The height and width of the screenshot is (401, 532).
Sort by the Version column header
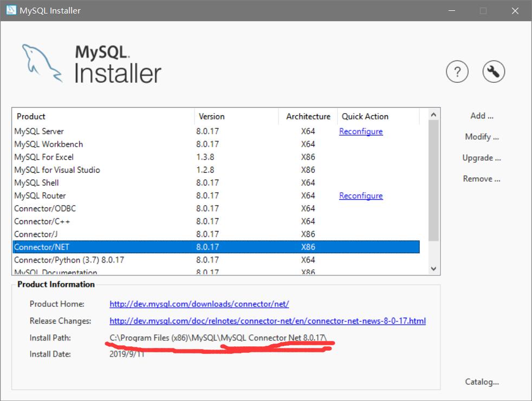[211, 116]
